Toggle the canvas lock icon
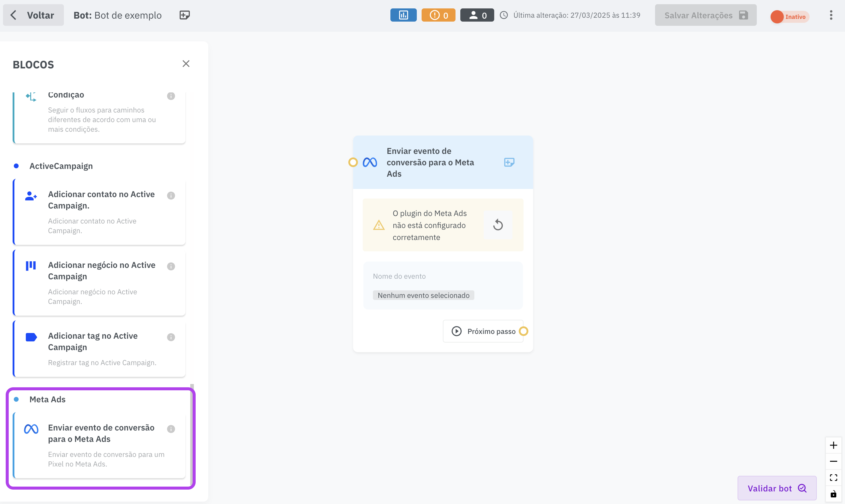Screen dimensions: 845x504 tap(833, 494)
